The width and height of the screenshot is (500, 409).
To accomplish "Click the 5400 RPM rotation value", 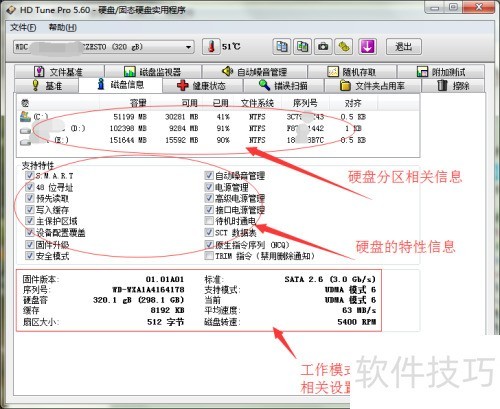I will point(357,322).
